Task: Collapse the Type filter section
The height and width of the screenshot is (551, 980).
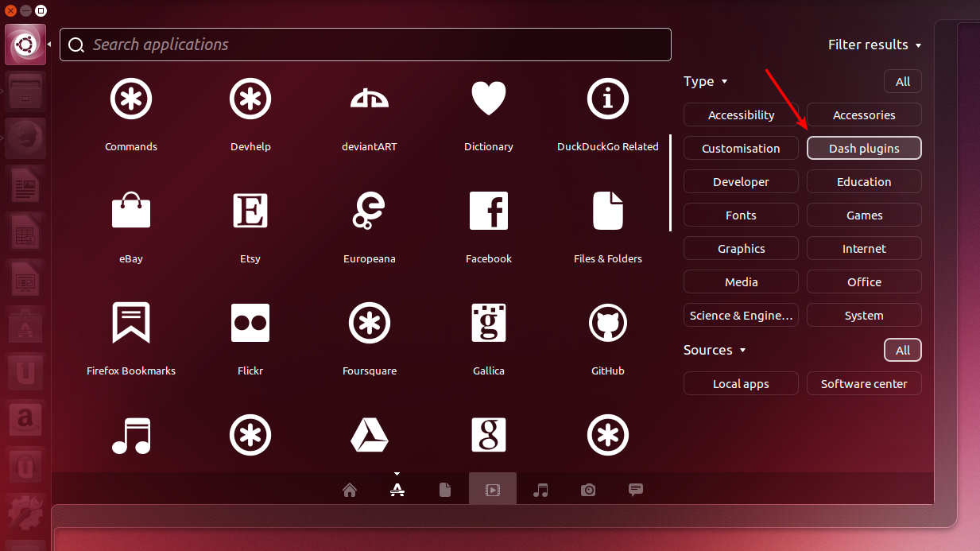Action: pyautogui.click(x=706, y=81)
